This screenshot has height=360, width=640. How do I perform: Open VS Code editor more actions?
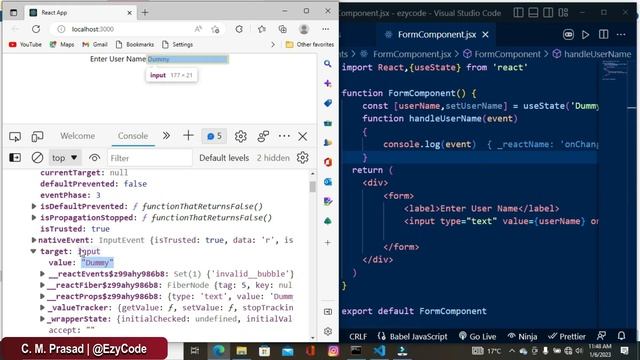621,34
